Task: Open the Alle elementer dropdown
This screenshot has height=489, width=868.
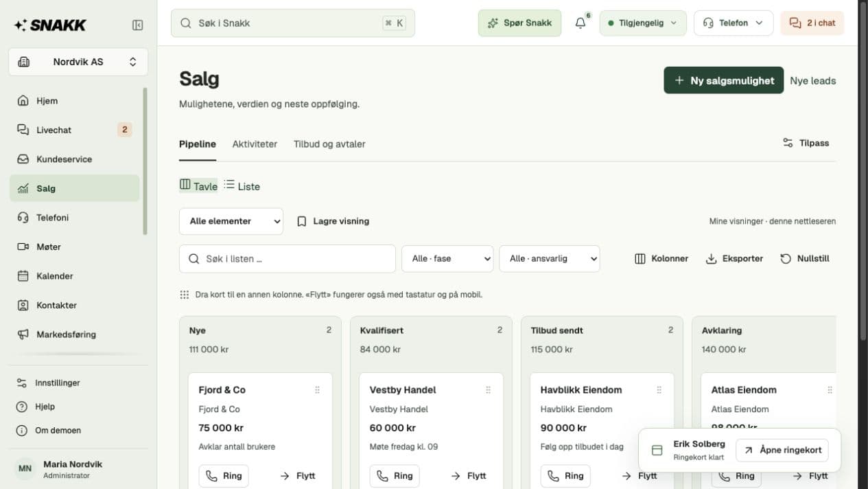Action: [231, 221]
